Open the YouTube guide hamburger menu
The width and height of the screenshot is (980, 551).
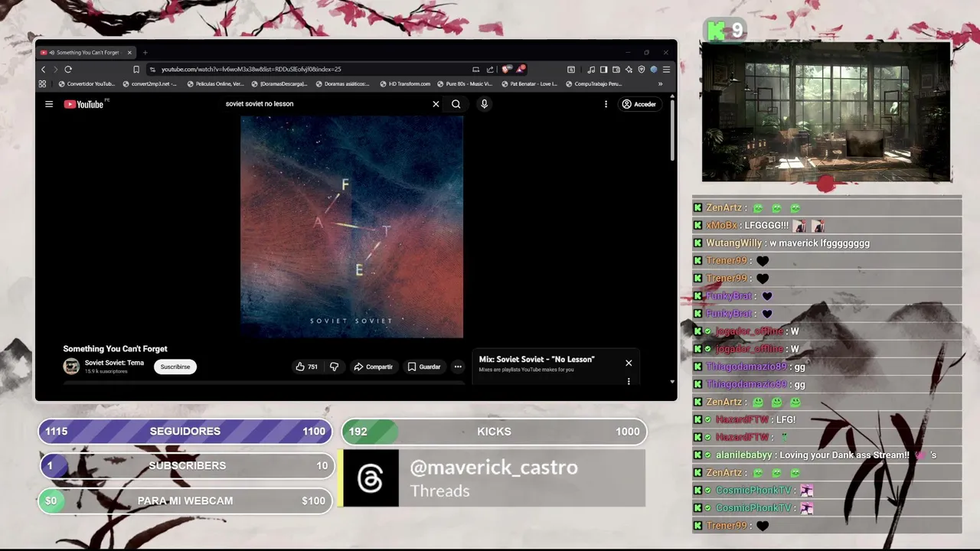49,104
